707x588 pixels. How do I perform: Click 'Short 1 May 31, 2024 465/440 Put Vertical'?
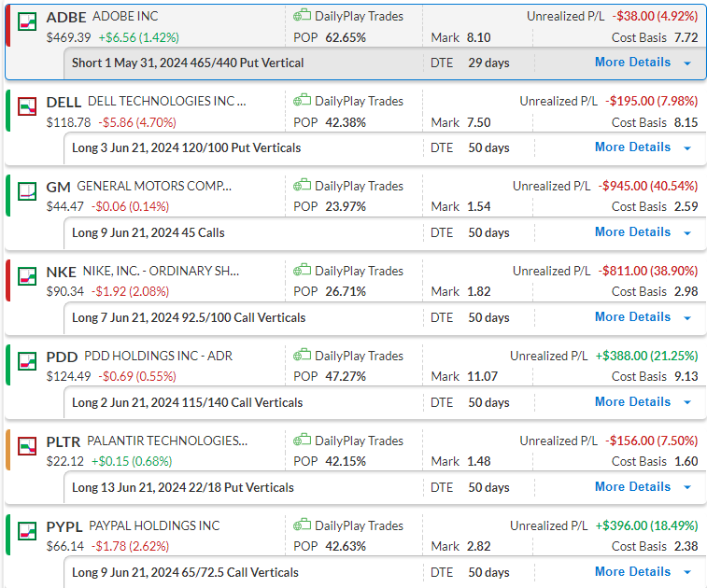(x=188, y=63)
